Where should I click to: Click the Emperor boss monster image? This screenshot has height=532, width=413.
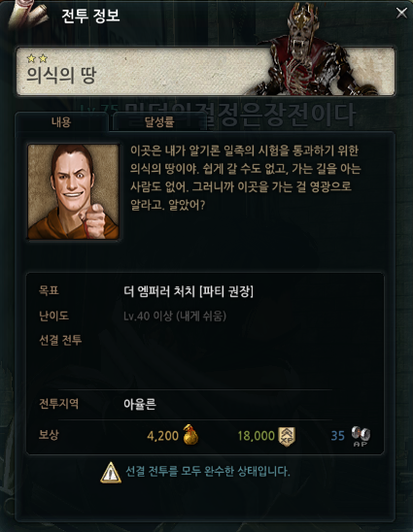(311, 50)
